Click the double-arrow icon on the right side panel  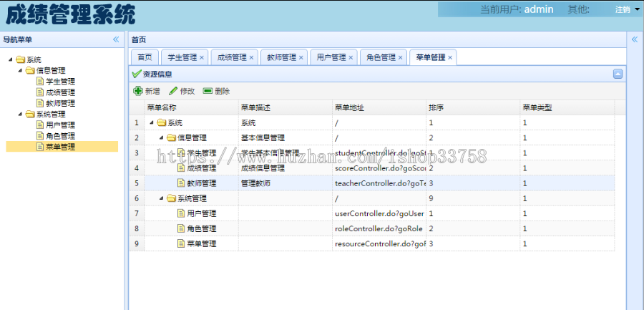coord(635,39)
